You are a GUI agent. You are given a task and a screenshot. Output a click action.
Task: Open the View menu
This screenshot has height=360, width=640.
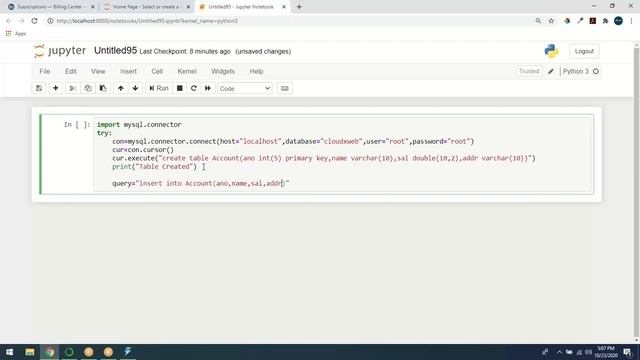[98, 71]
